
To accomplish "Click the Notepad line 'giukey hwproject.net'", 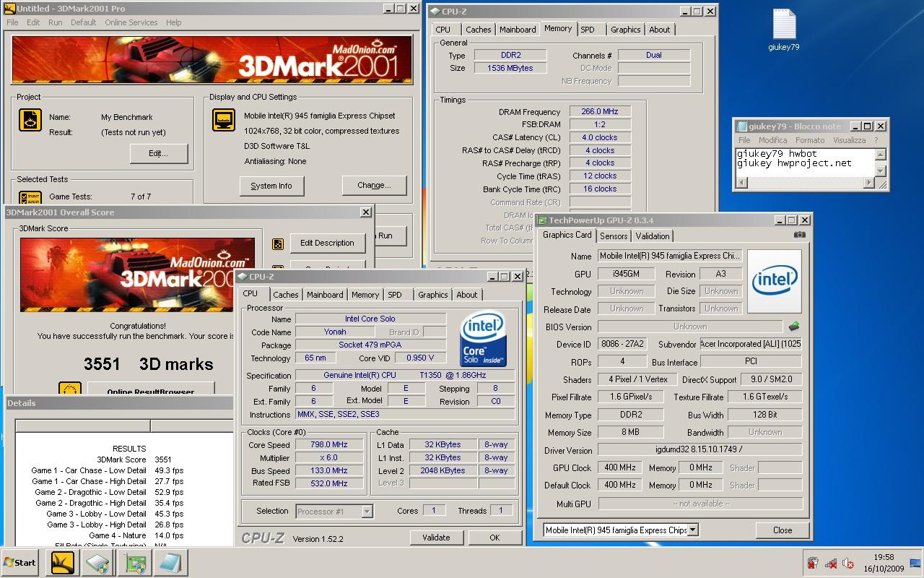I will tap(794, 163).
